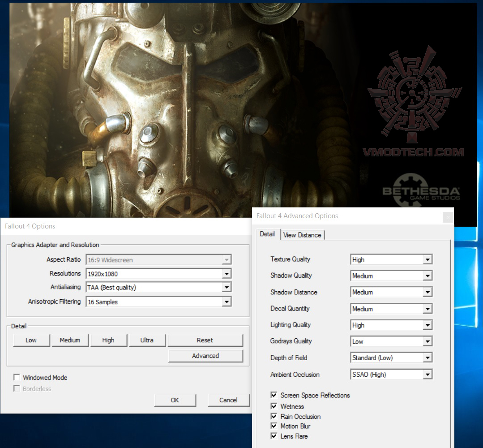Disable Rain Occlusion checkbox
The height and width of the screenshot is (448, 483).
coord(274,416)
